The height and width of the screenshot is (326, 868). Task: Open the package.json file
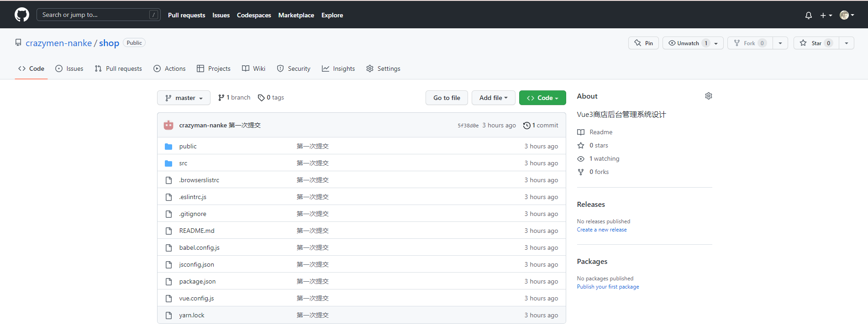pos(197,281)
